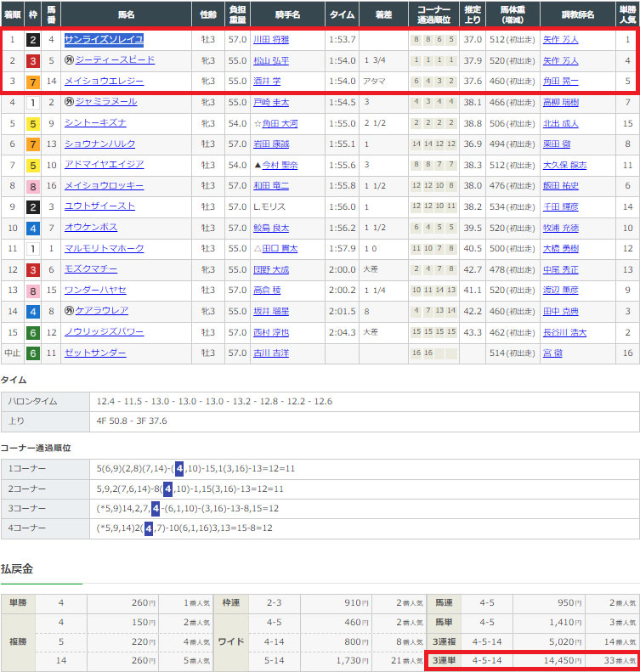This screenshot has height=672, width=640.
Task: Click the 外 icon beside ケアラウレア
Action: pos(69,311)
